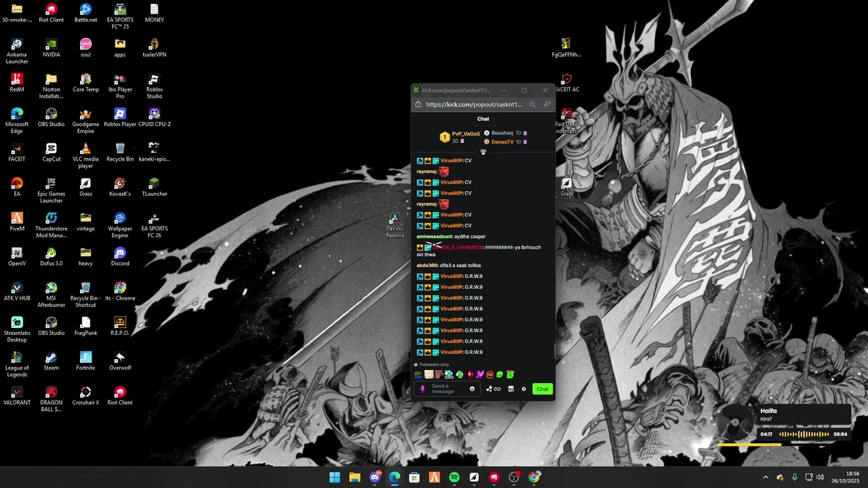The image size is (868, 488).
Task: Launch Red Dead Redemption shortcut
Action: tap(567, 121)
